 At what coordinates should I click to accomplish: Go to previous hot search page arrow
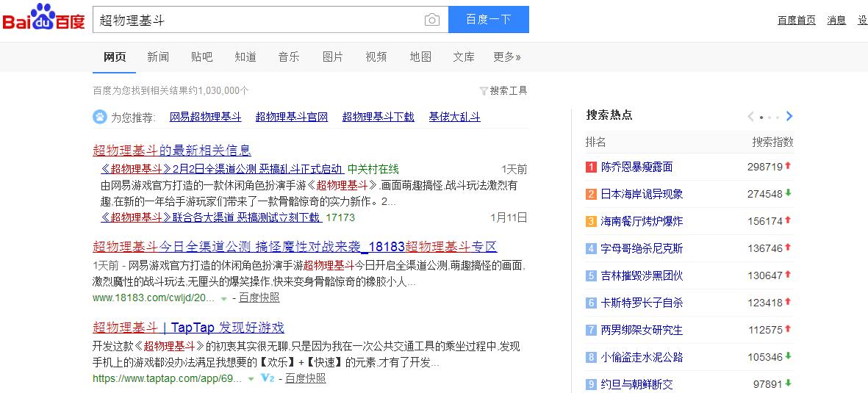[x=750, y=116]
